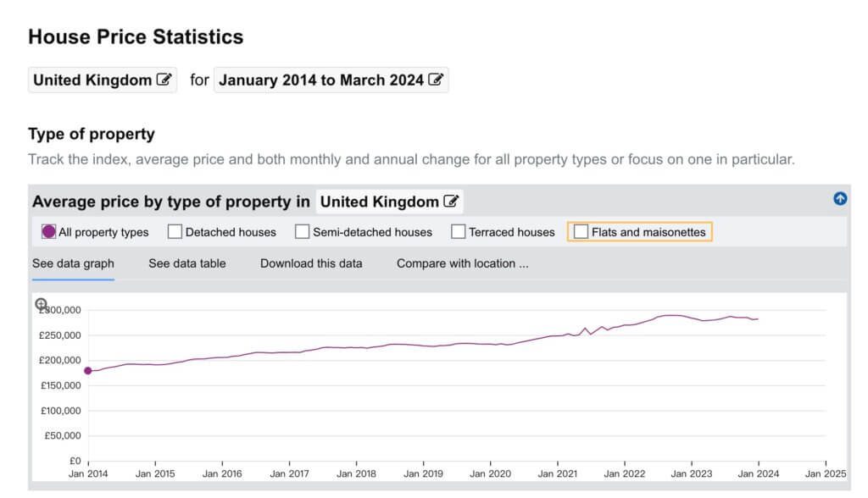The width and height of the screenshot is (868, 498).
Task: Tick the Terraced houses checkbox
Action: tap(458, 231)
